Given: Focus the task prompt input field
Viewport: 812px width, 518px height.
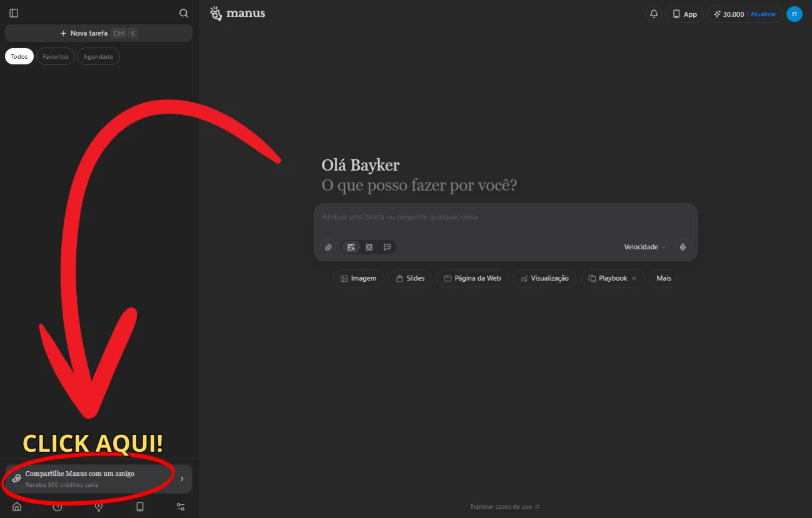Looking at the screenshot, I should tap(505, 217).
